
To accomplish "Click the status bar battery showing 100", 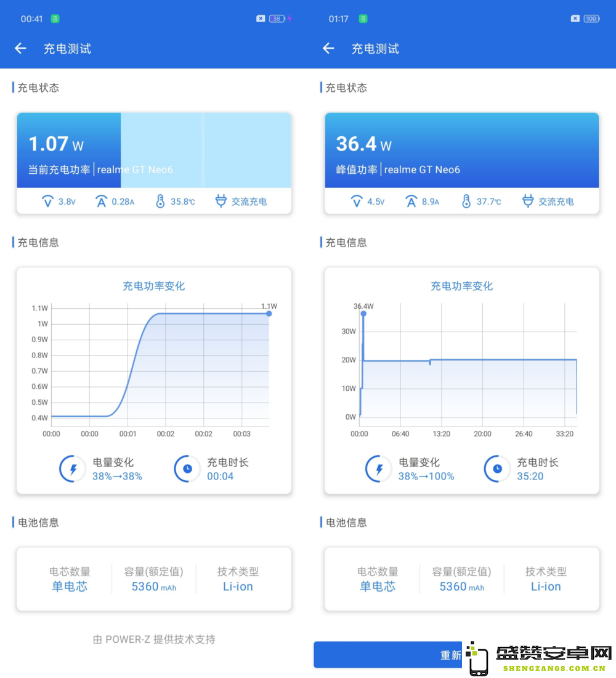I will coord(592,18).
